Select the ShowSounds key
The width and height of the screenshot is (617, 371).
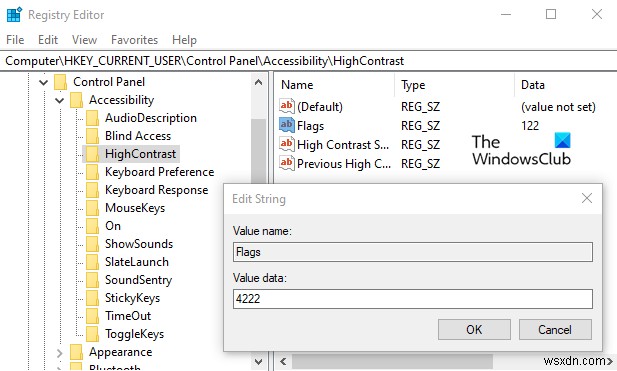tap(139, 244)
